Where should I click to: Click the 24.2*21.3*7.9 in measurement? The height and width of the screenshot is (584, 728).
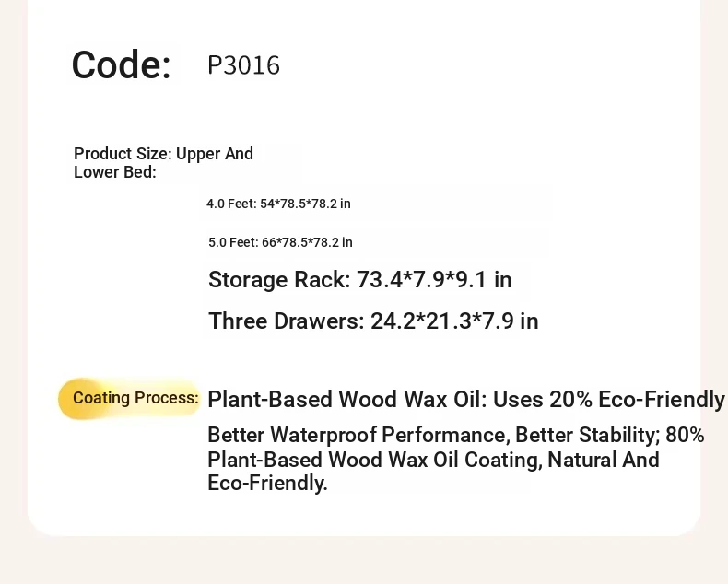tap(454, 321)
